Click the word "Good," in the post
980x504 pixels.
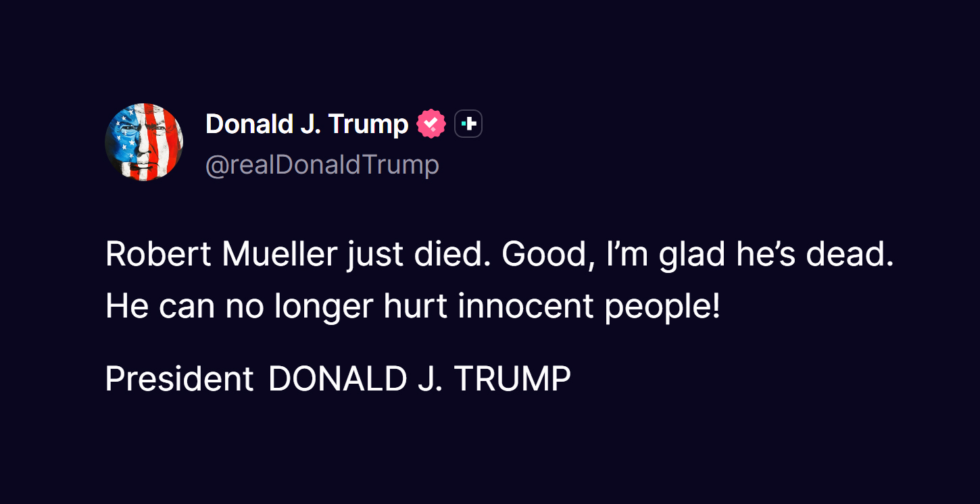pos(548,255)
